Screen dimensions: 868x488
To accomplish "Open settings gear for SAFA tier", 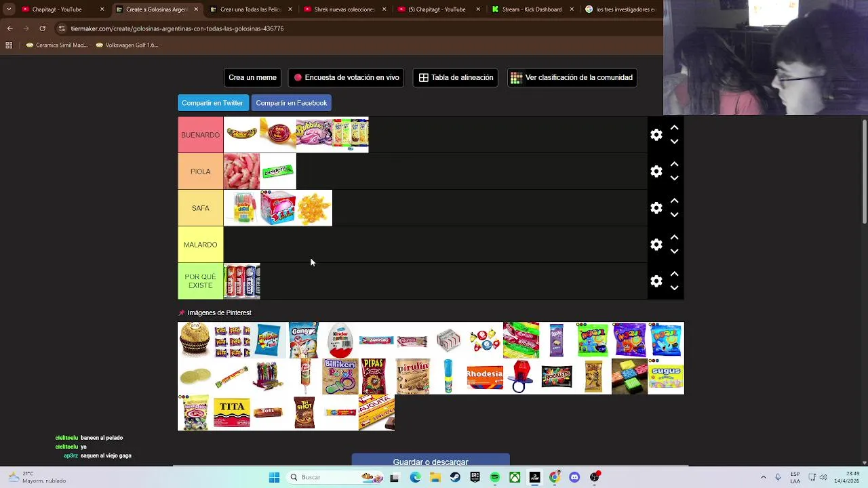I will (656, 208).
